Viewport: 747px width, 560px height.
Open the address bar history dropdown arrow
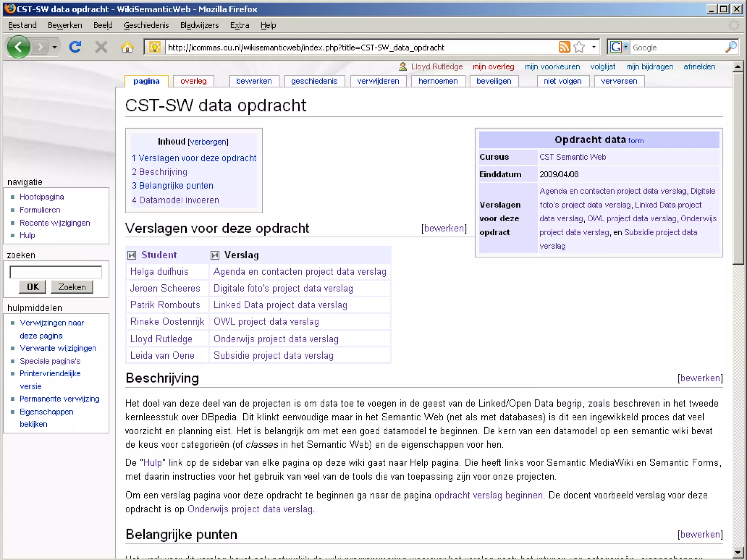tap(594, 47)
